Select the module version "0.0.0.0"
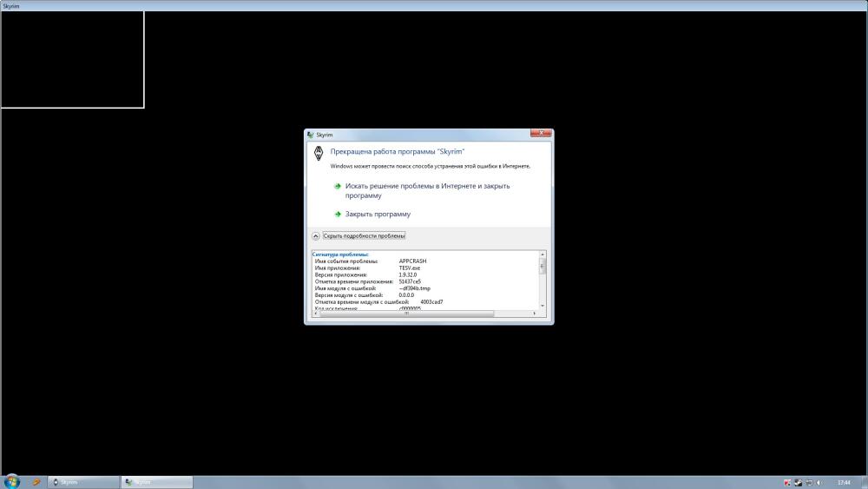868x489 pixels. tap(406, 295)
